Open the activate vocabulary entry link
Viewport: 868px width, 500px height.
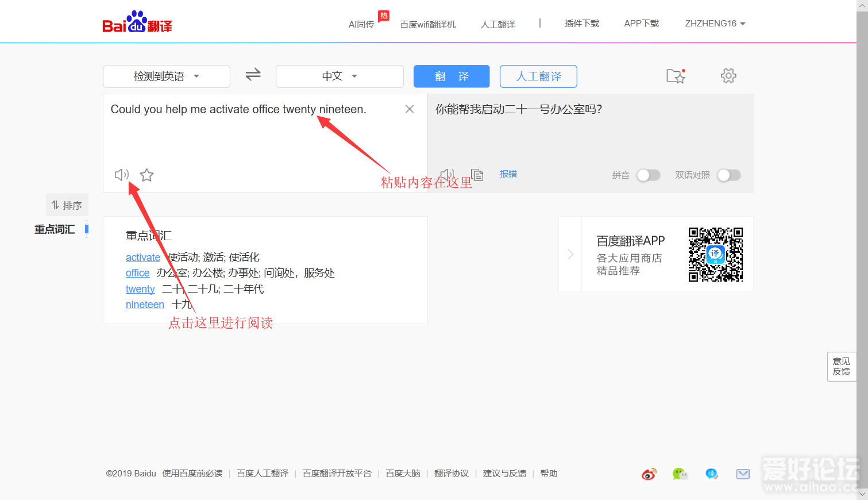point(142,257)
